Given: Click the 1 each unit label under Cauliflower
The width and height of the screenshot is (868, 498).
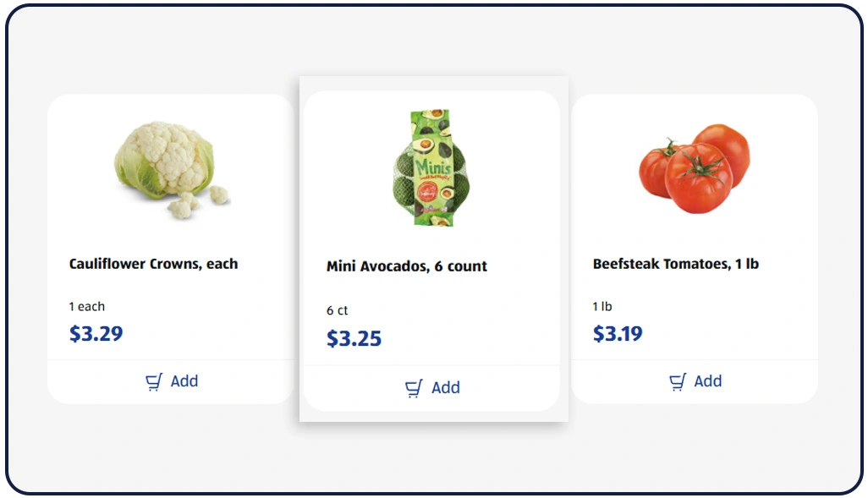Looking at the screenshot, I should [89, 307].
